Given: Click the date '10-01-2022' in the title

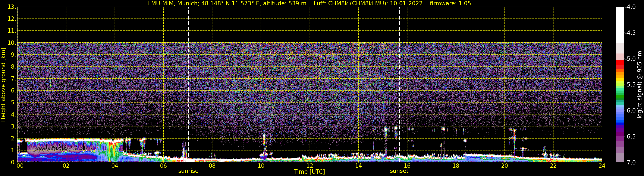Looking at the screenshot, I should coord(406,3).
